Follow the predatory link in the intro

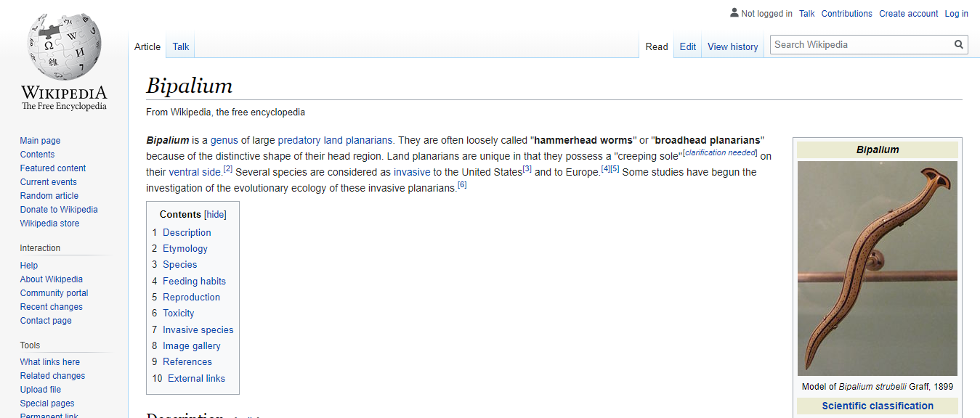point(299,140)
